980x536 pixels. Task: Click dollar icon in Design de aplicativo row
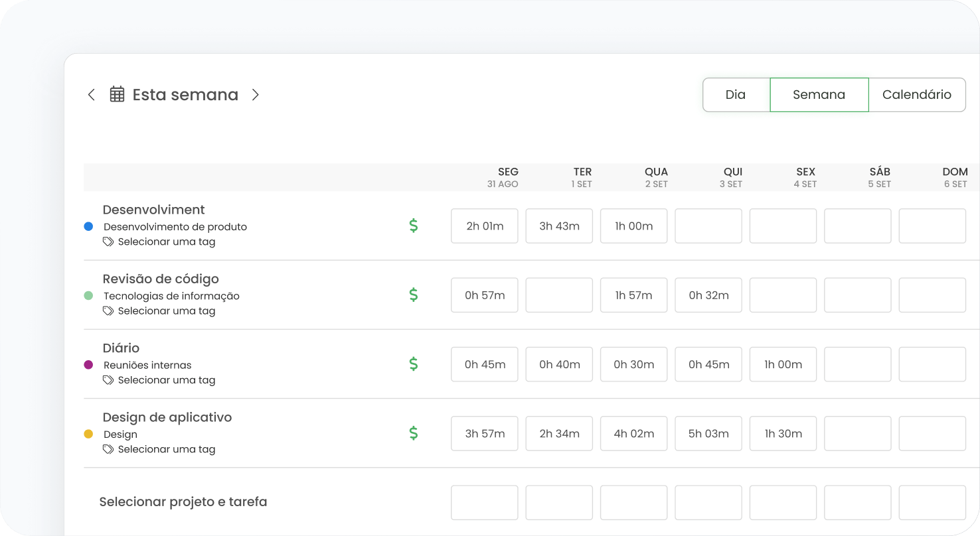413,434
